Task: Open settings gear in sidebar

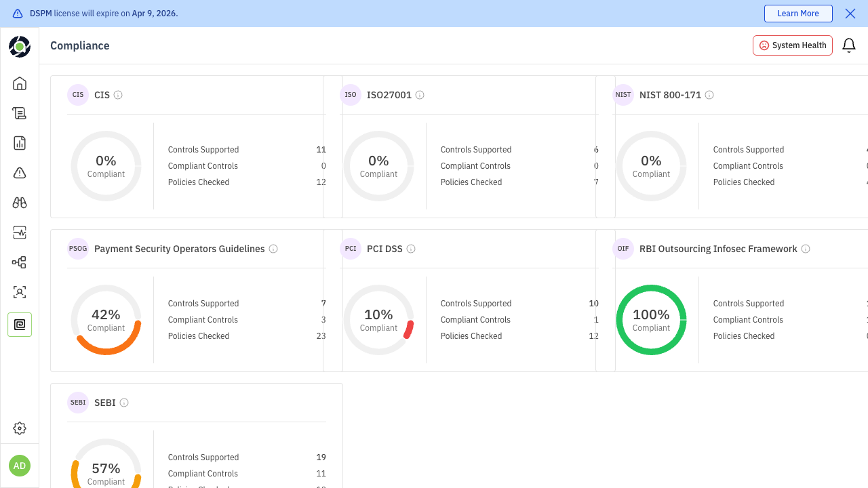Action: click(x=20, y=428)
